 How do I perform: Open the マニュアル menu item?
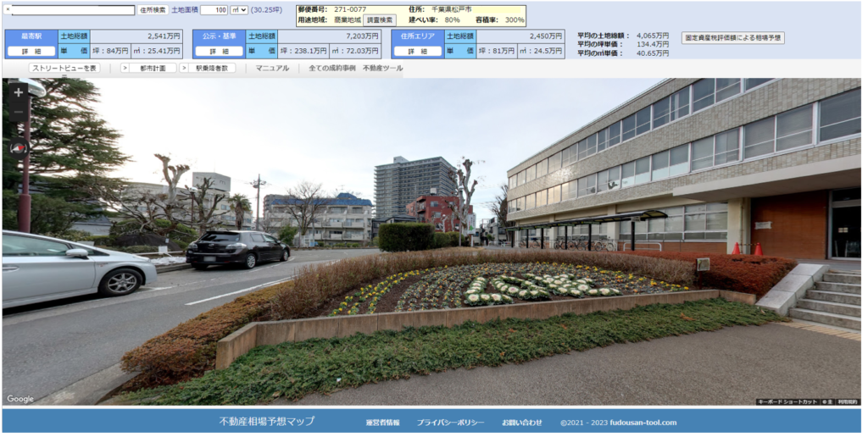pos(272,68)
